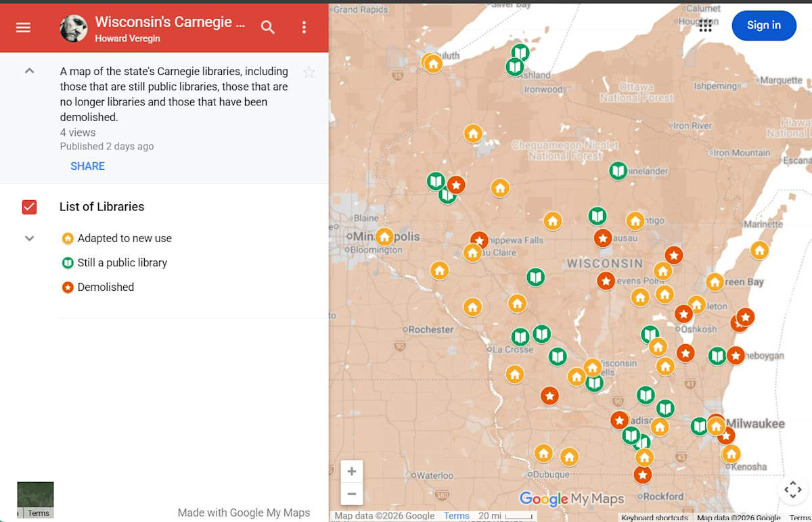Click the orange house marker at Antigo
Screen dimensions: 812x522
(635, 221)
